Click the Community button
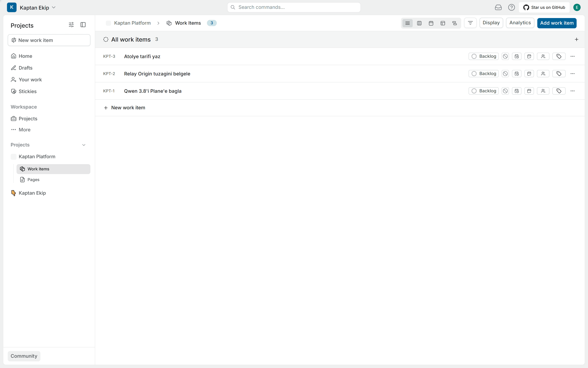Screen dimensions: 588x368 click(x=24, y=356)
